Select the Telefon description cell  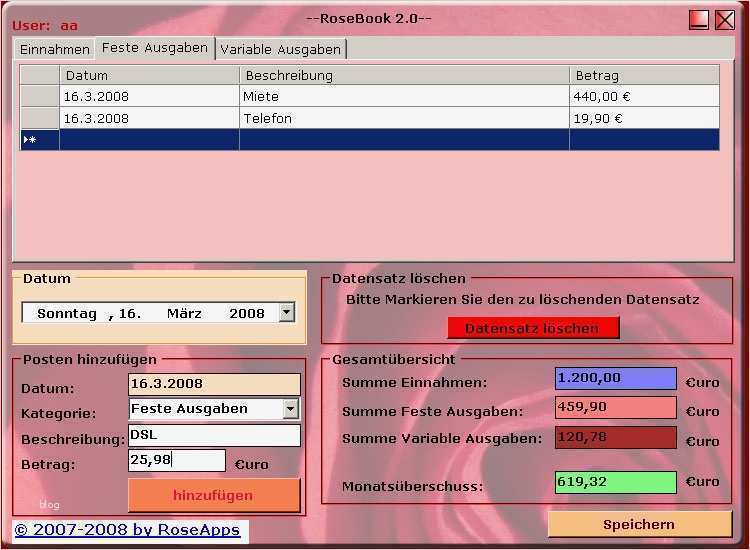pyautogui.click(x=404, y=118)
